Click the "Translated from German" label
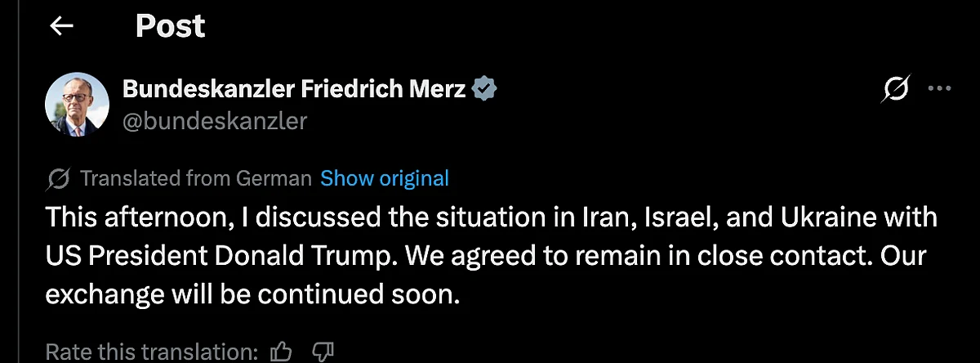980x363 pixels. tap(196, 178)
